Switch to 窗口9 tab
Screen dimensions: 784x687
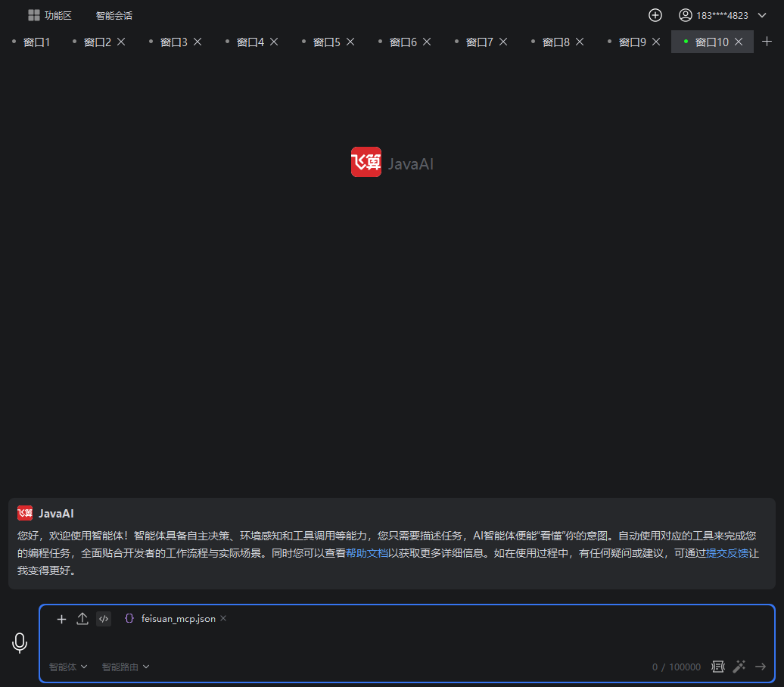click(x=633, y=42)
